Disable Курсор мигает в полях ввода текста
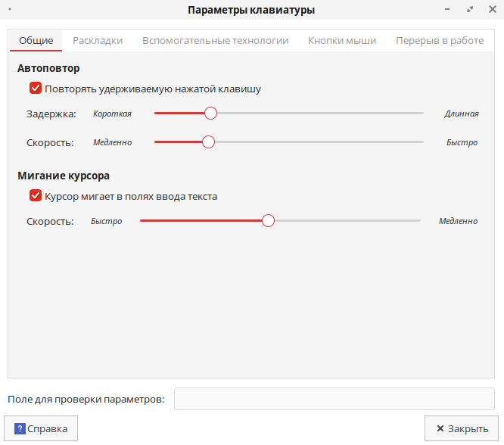This screenshot has height=445, width=504. tap(36, 196)
